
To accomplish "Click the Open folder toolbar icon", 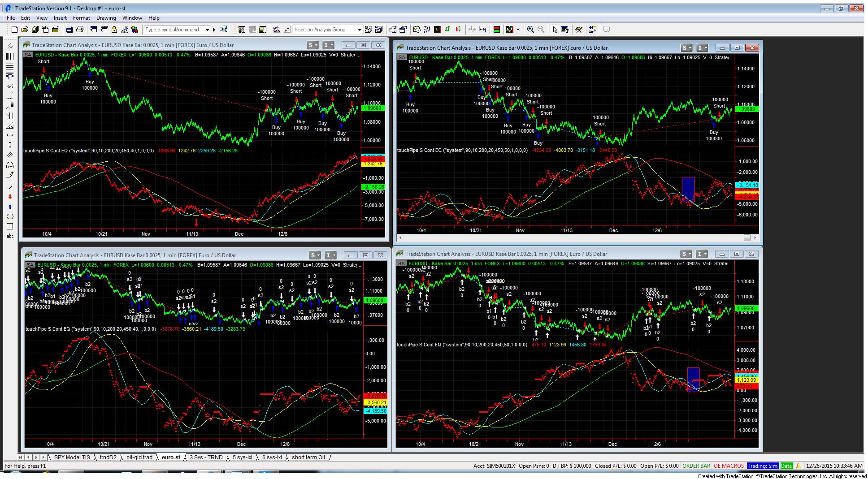I will pyautogui.click(x=25, y=30).
